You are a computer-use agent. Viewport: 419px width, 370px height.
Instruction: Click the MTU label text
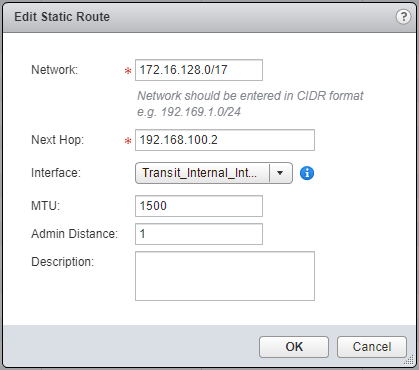45,206
